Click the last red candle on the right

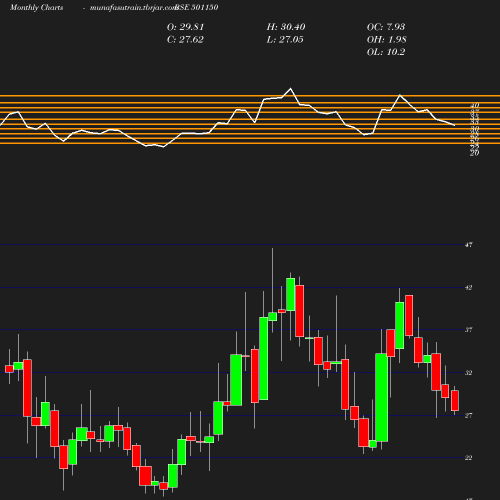(455, 400)
